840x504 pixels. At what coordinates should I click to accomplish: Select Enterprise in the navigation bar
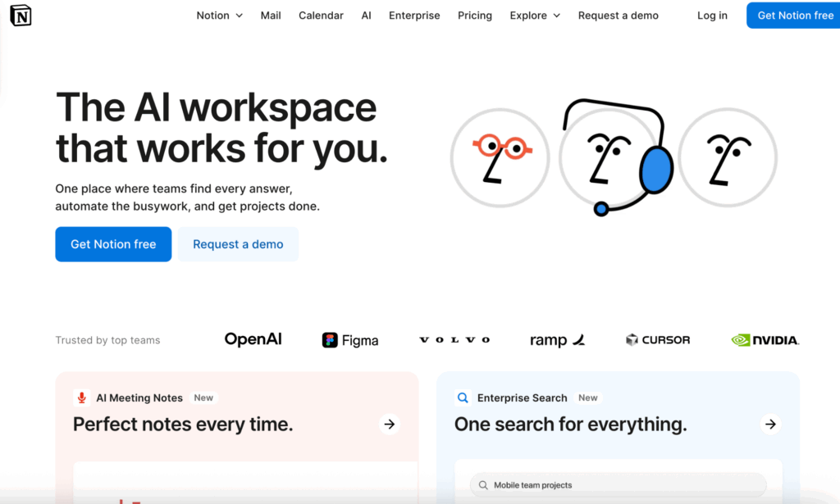tap(414, 16)
